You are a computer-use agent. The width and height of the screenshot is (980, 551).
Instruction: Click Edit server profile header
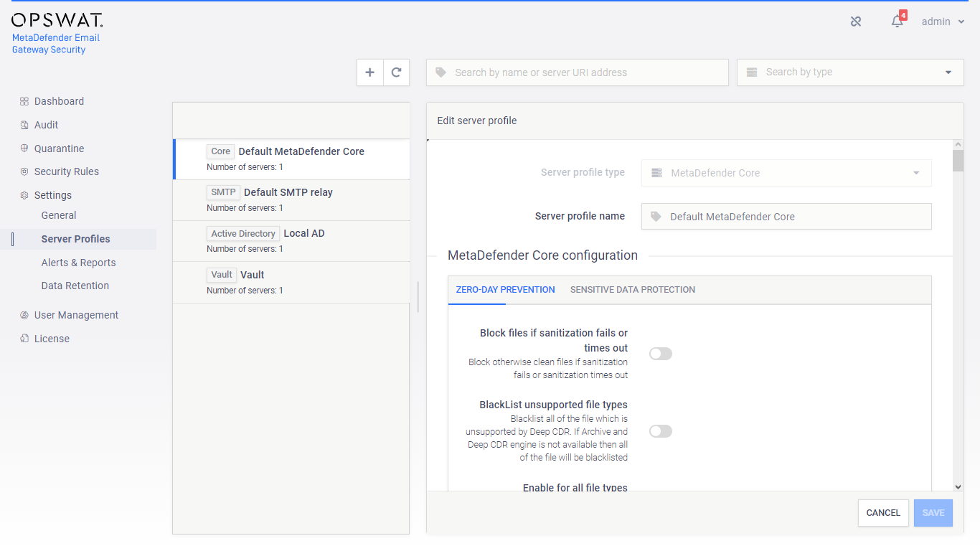(x=477, y=121)
